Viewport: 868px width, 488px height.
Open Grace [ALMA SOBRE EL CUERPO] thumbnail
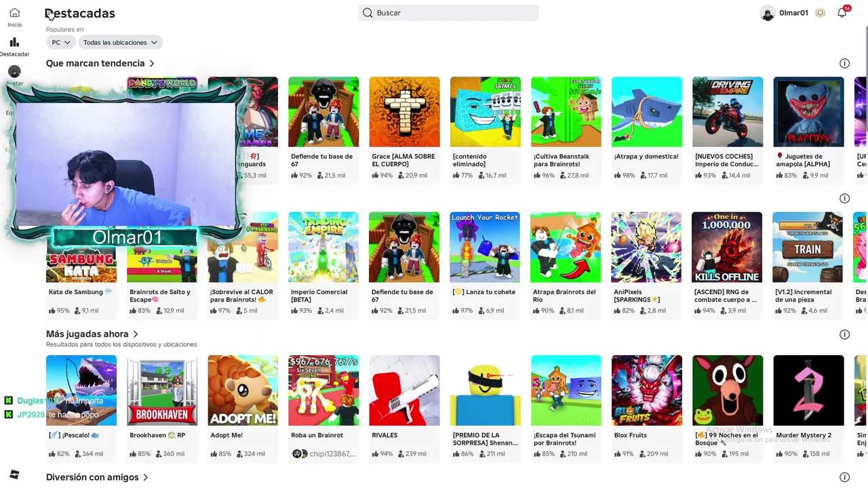click(x=404, y=112)
